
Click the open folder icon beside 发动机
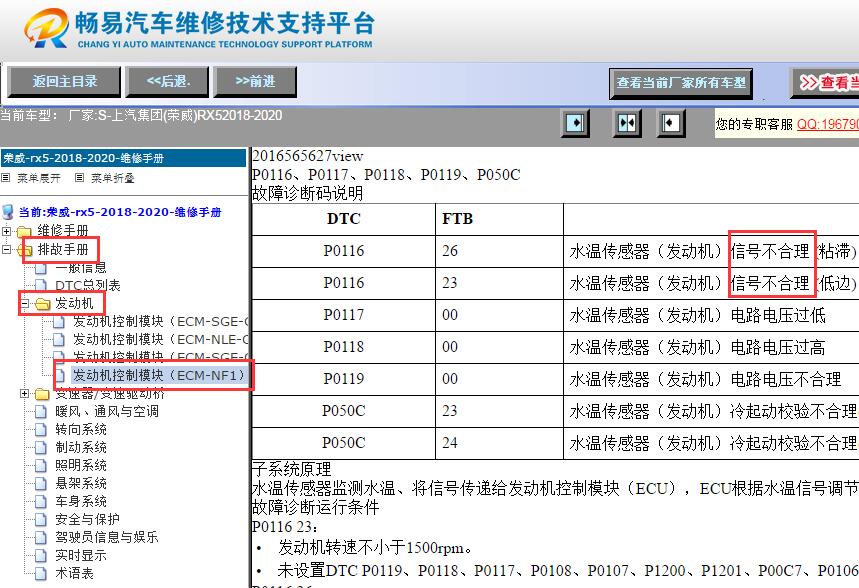(x=42, y=304)
